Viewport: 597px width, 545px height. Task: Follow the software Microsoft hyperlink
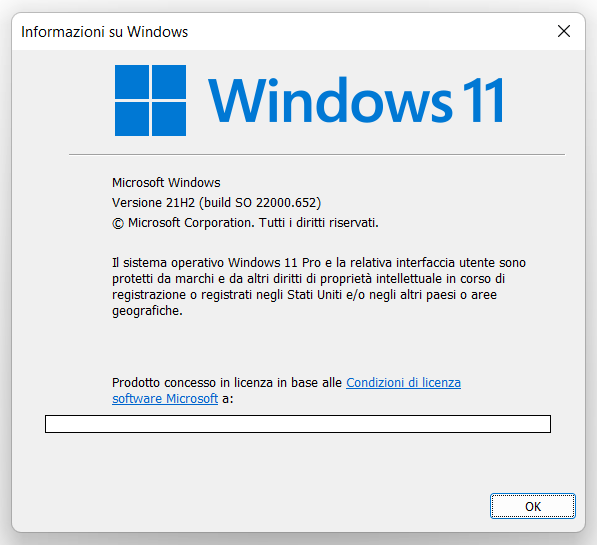tap(165, 398)
